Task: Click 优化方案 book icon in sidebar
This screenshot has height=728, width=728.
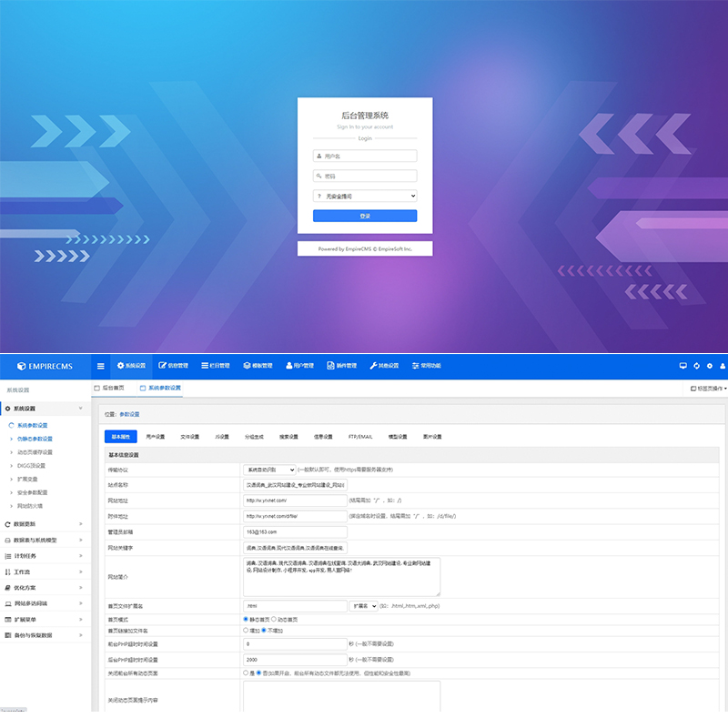Action: (x=7, y=588)
